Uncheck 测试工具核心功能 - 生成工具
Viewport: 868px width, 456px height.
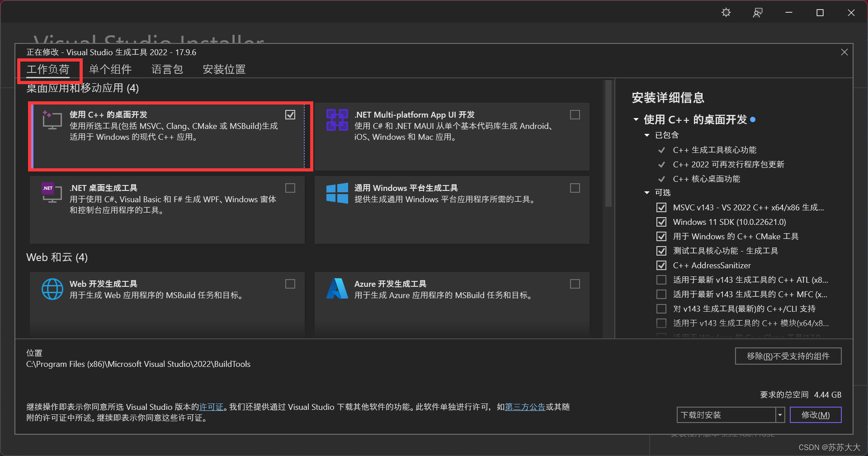(661, 251)
